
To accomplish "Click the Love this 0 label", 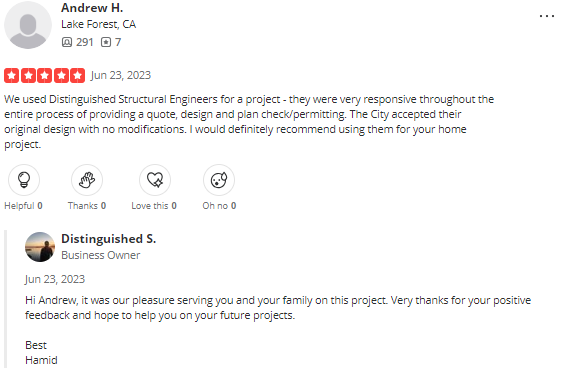I will coord(154,206).
